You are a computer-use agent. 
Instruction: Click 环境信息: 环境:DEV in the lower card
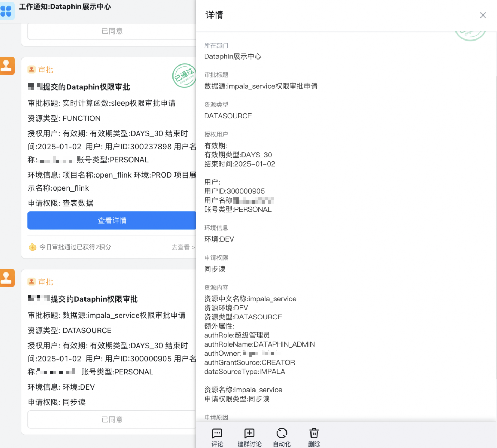[61, 387]
